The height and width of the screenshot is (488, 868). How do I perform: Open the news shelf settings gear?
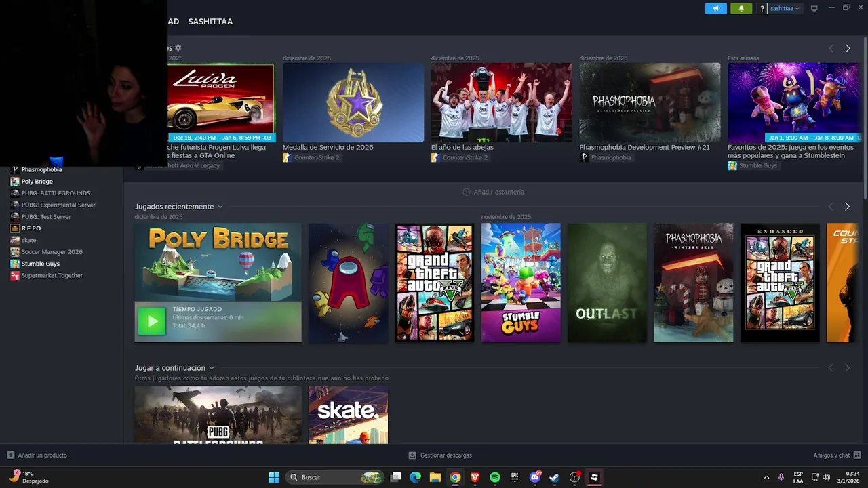(178, 48)
